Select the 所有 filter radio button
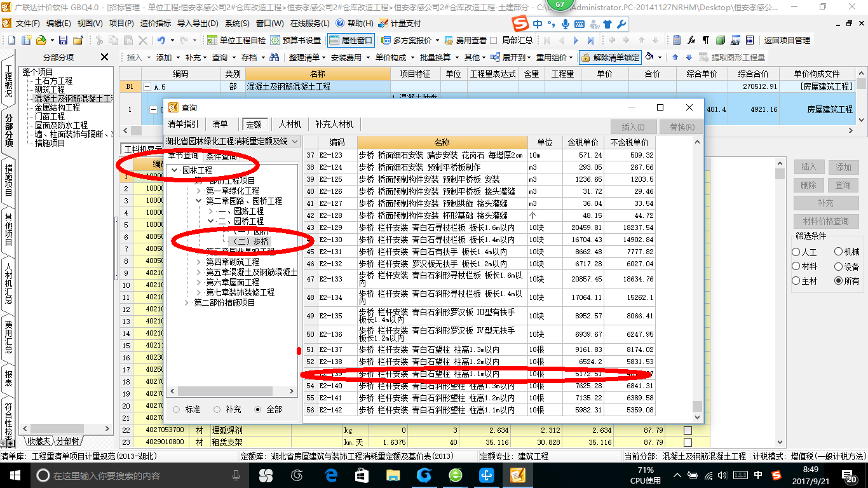This screenshot has height=488, width=868. coord(838,281)
